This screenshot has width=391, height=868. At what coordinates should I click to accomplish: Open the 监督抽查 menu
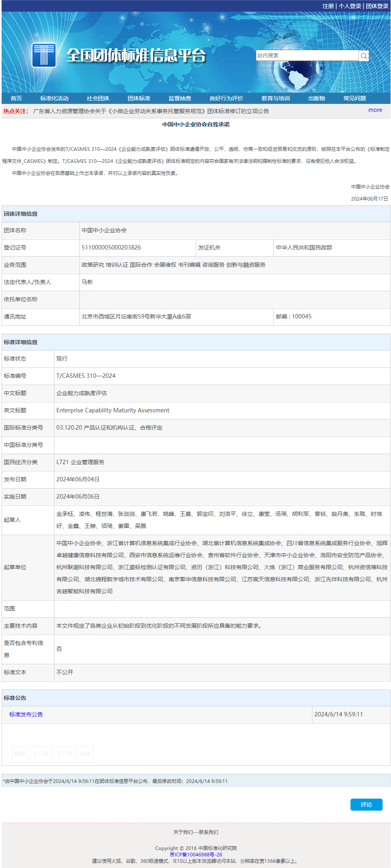180,98
